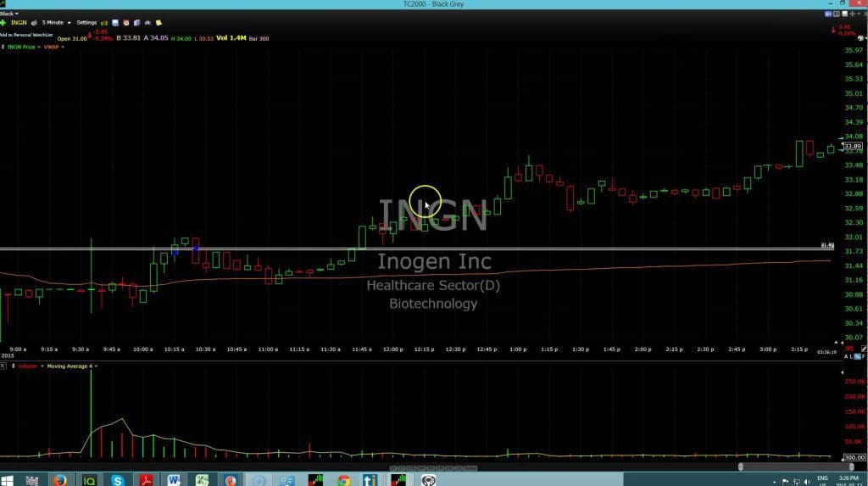Click the green plus add-chart icon
The height and width of the screenshot is (486, 868).
coord(3,23)
